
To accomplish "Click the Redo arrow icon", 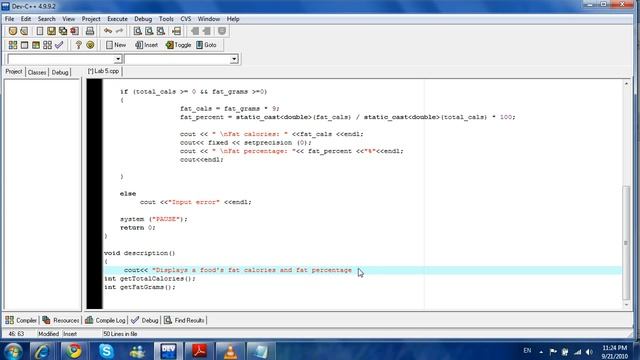I will click(x=119, y=31).
